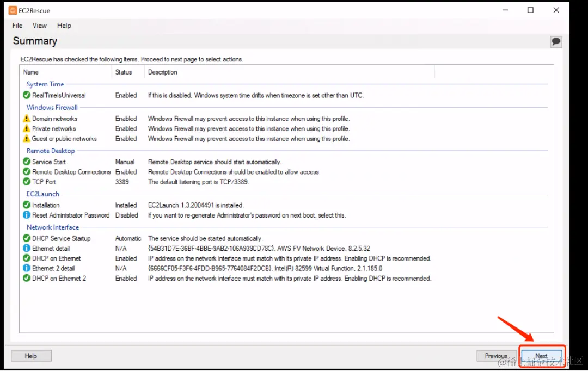Click green check icon for RealTimeIsUniversal
This screenshot has width=588, height=371.
[27, 95]
